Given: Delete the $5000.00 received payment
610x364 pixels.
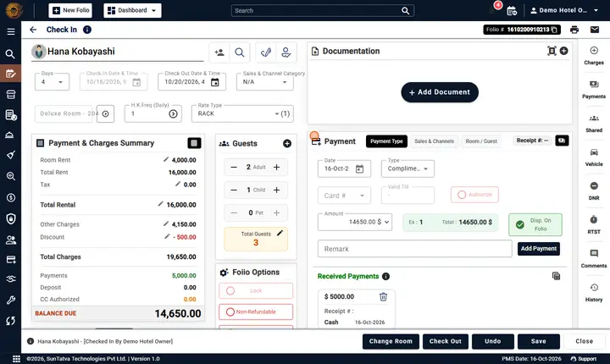Looking at the screenshot, I should click(383, 297).
